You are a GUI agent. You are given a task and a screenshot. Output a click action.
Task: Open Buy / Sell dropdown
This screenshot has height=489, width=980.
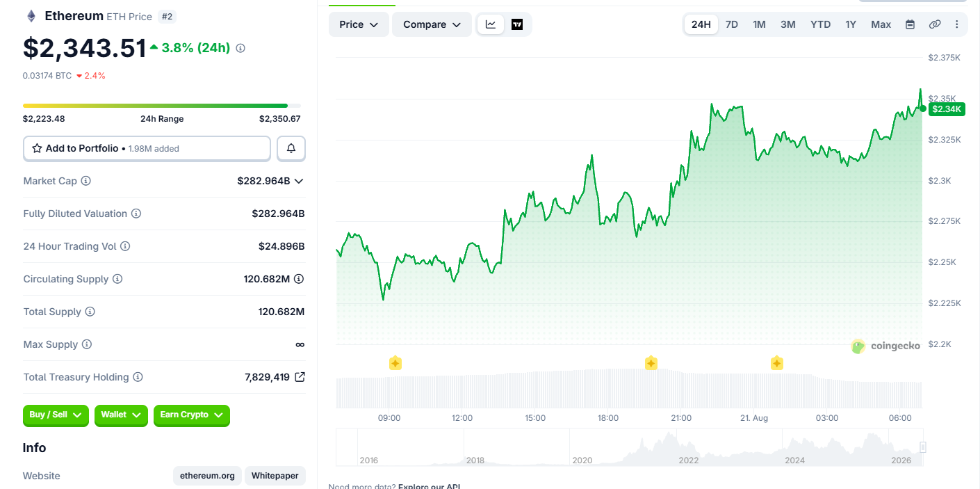(x=56, y=415)
